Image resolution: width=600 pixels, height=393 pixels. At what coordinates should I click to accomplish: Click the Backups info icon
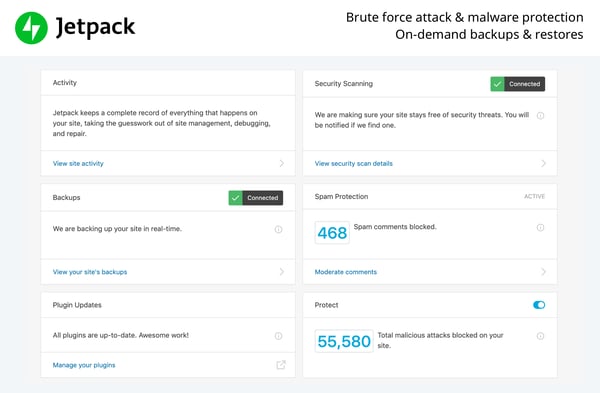(x=279, y=229)
